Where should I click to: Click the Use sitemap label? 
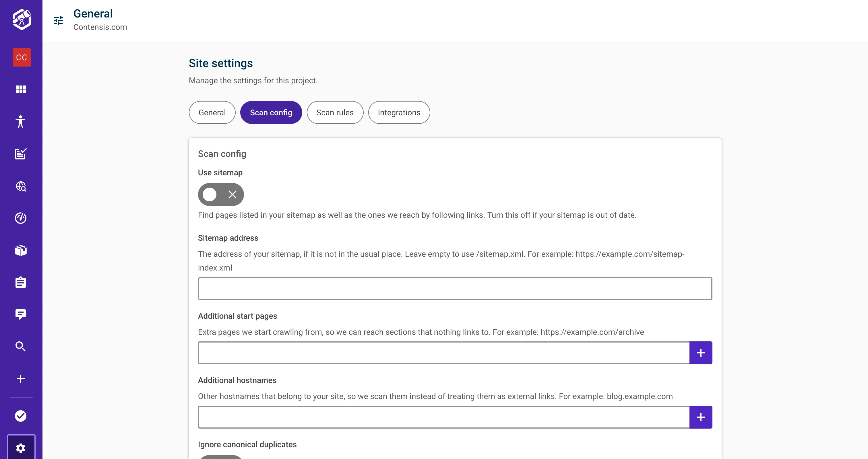tap(220, 172)
